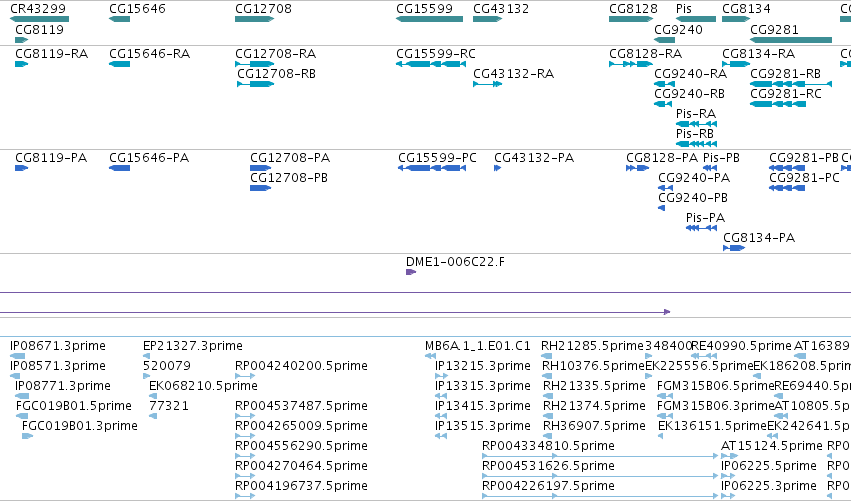Viewport: 851px width, 501px height.
Task: Select the RH36907.5prime EST feature
Action: coord(548,437)
